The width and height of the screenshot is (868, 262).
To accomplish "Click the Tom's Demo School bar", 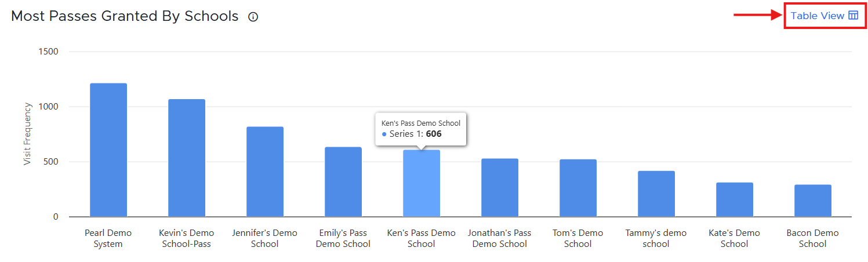I will coord(578,188).
